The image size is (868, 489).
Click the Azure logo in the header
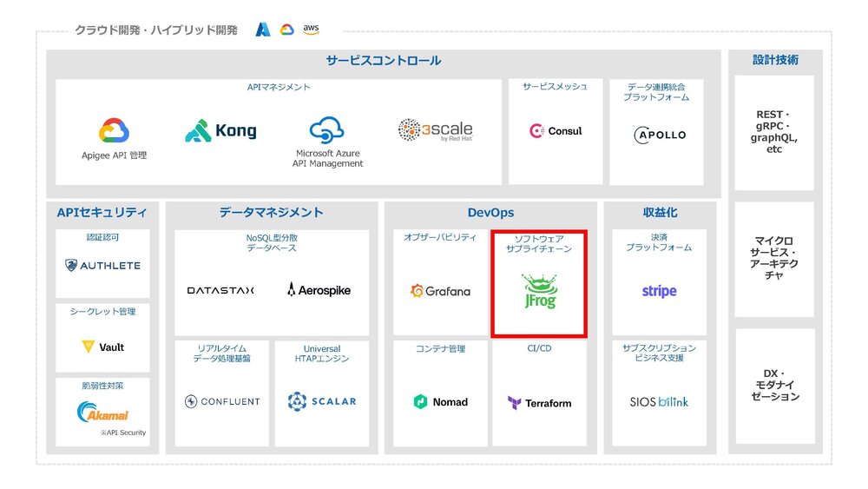tap(262, 30)
